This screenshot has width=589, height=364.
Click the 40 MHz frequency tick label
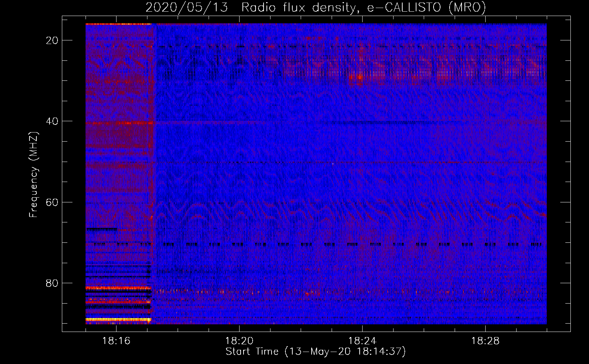[52, 121]
